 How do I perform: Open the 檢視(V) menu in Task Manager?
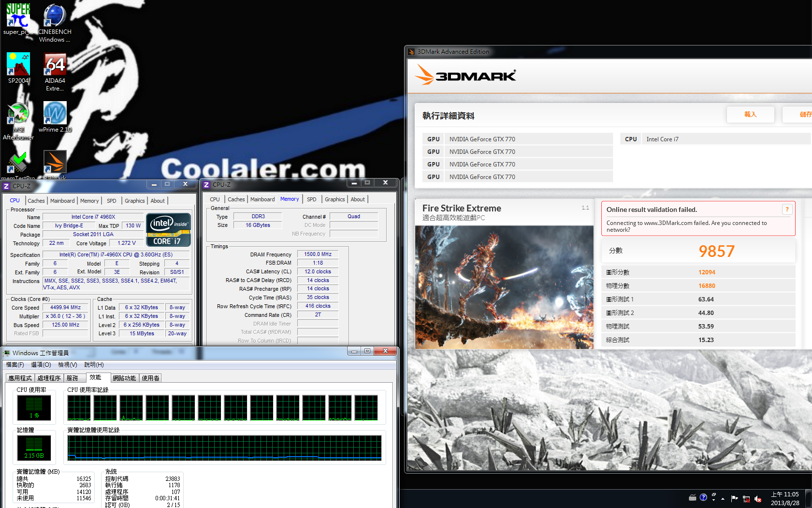68,365
